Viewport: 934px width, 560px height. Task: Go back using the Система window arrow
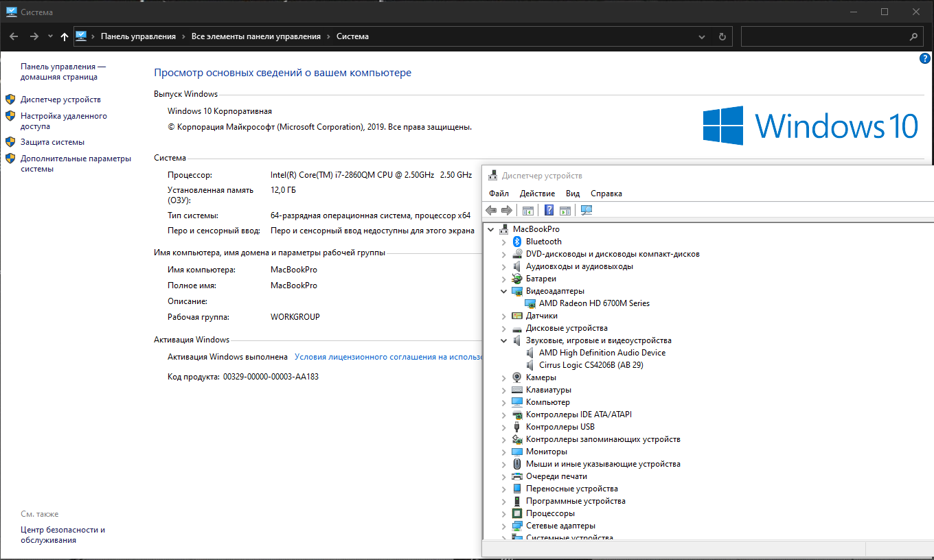(13, 36)
